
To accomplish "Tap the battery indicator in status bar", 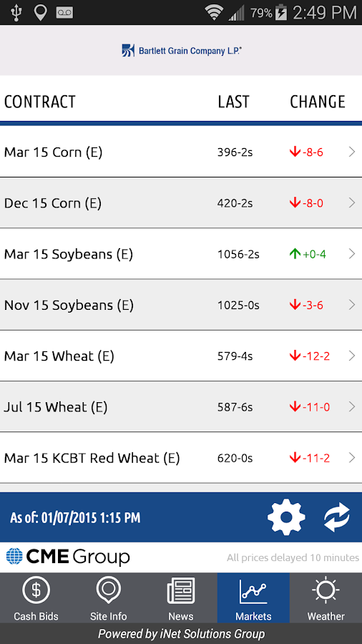I will [281, 12].
